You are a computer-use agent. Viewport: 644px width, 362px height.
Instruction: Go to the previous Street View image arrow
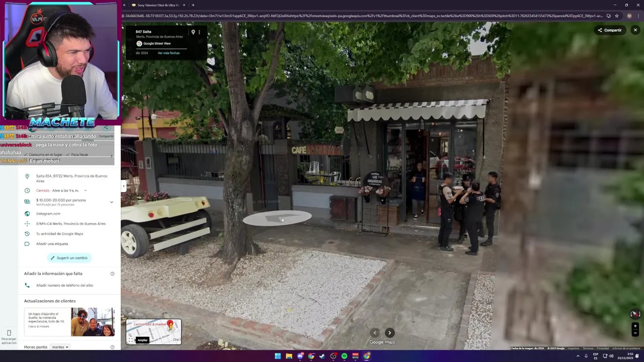click(374, 333)
